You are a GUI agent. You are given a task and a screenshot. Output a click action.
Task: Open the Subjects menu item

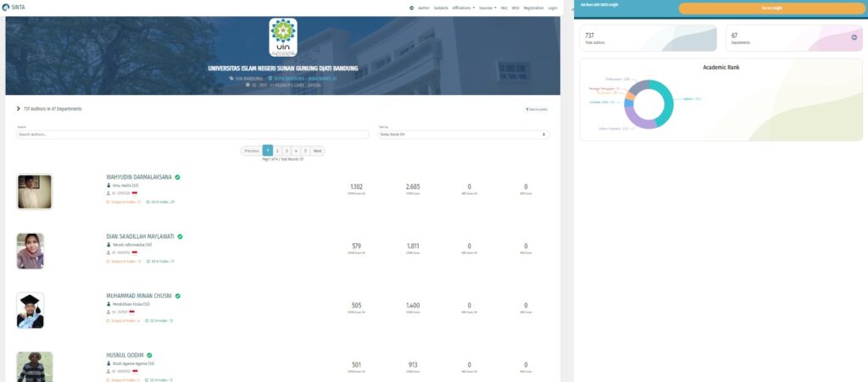click(x=441, y=8)
